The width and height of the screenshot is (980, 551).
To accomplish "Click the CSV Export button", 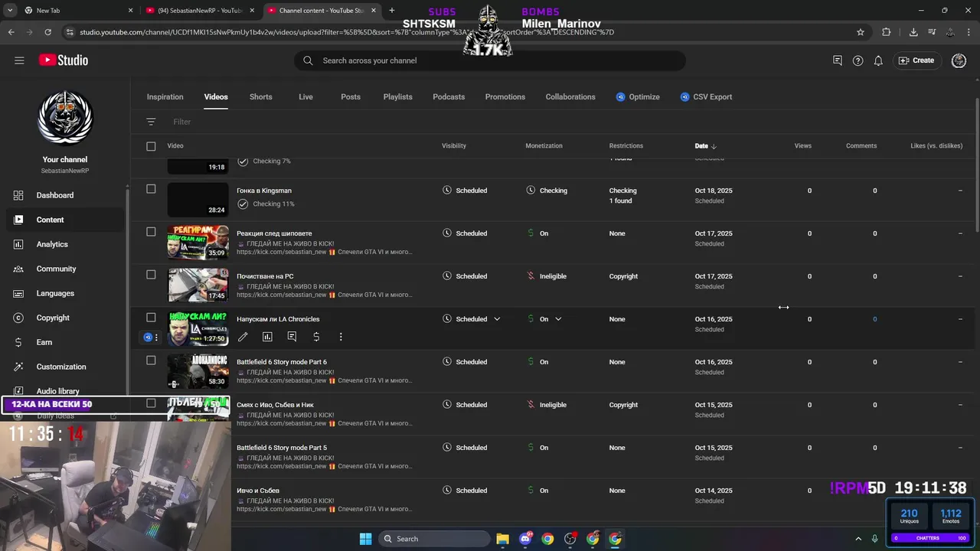I will [706, 97].
